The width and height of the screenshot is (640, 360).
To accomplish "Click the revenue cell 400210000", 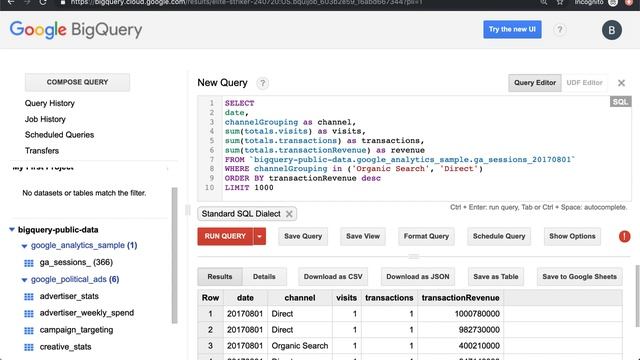I will (460, 346).
